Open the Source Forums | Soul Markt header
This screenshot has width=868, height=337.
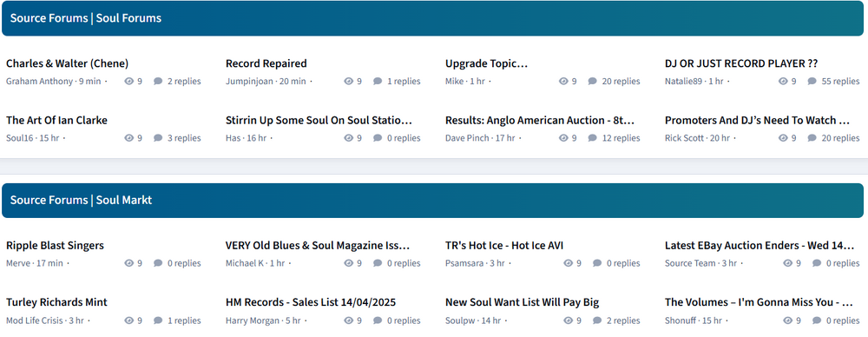(81, 200)
